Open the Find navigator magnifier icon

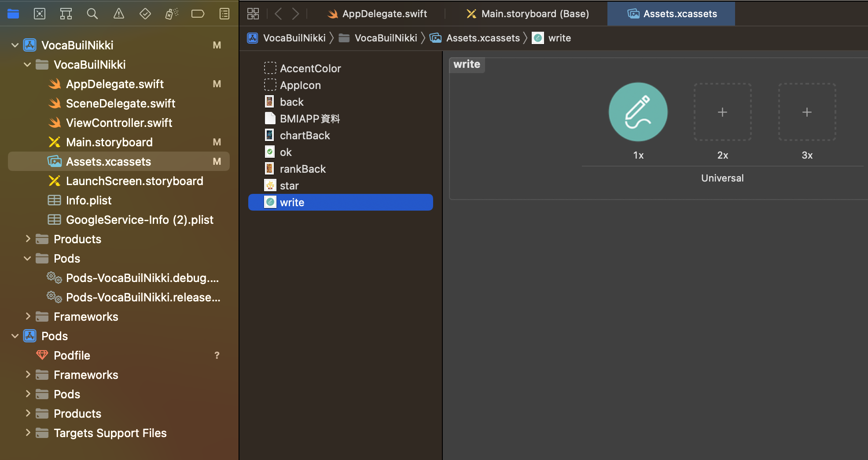pos(92,14)
